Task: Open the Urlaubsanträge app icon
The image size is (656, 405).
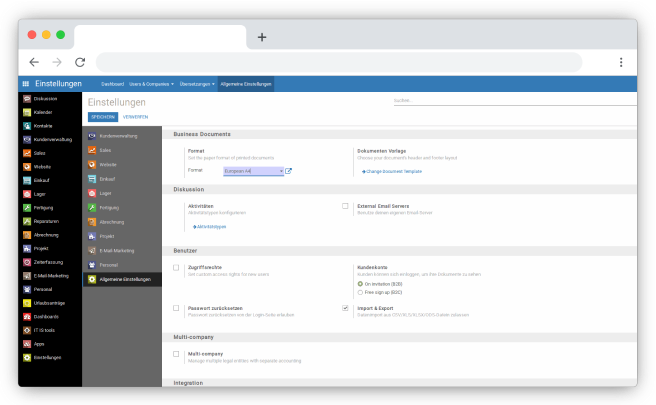Action: click(x=27, y=302)
